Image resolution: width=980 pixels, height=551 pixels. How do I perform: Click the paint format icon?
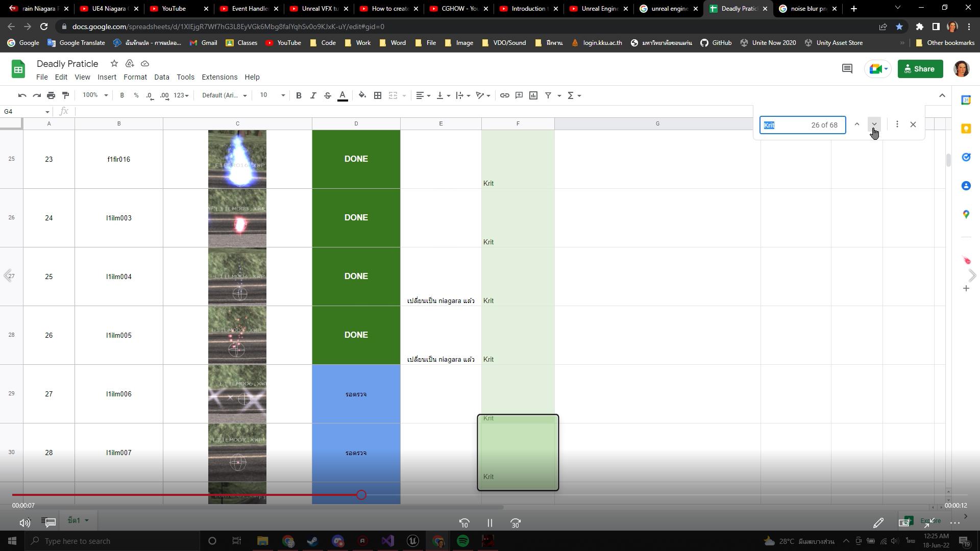pyautogui.click(x=65, y=95)
